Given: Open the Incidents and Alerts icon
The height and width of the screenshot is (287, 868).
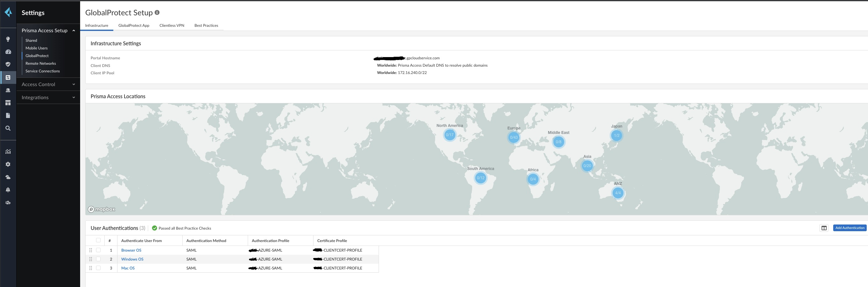Looking at the screenshot, I should click(8, 90).
